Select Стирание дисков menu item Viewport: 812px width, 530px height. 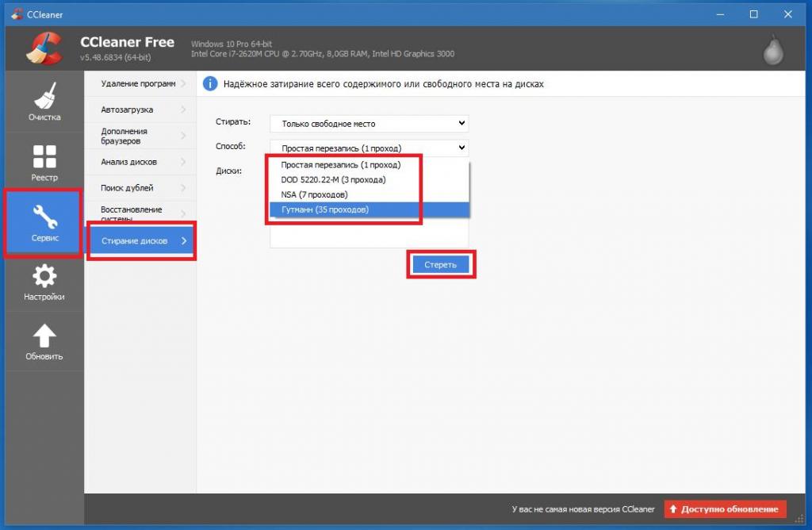tap(140, 240)
